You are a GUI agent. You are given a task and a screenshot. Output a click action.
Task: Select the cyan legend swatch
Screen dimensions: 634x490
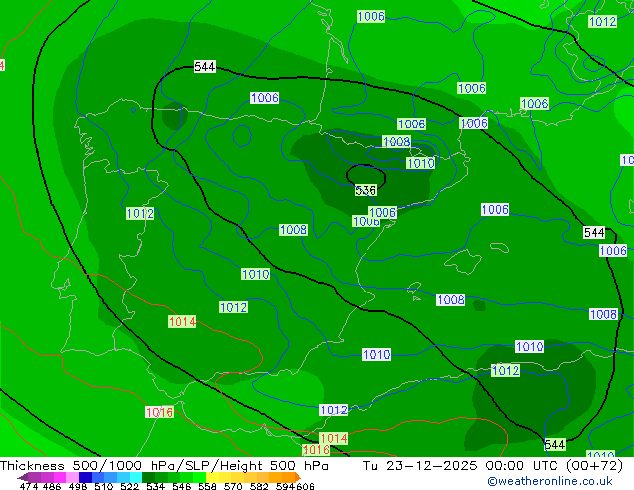(136, 477)
